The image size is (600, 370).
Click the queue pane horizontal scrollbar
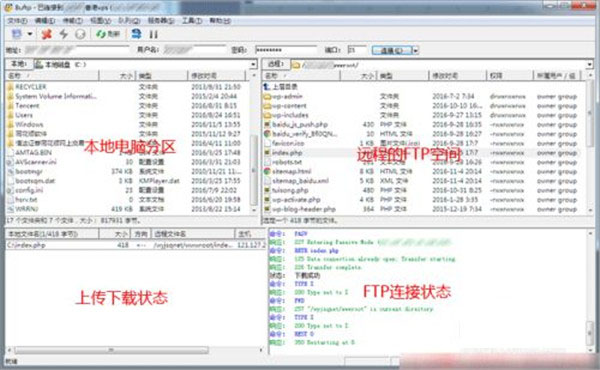[x=135, y=350]
